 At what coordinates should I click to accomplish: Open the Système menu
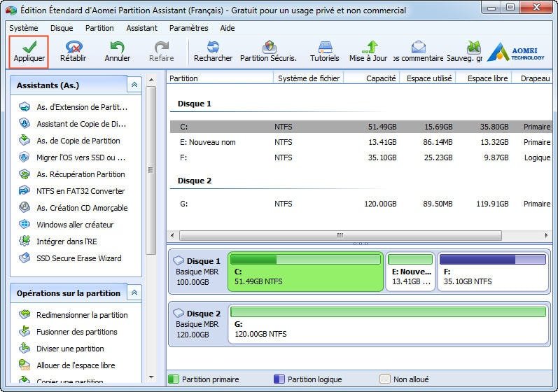[x=24, y=28]
